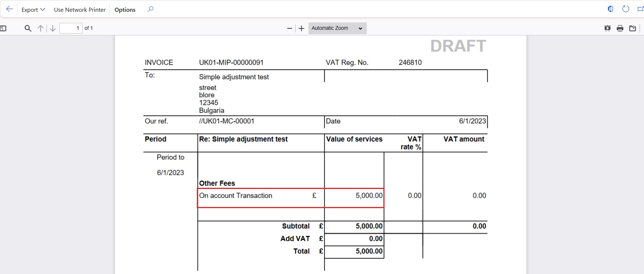
Task: Open the Options menu tab
Action: (x=125, y=10)
